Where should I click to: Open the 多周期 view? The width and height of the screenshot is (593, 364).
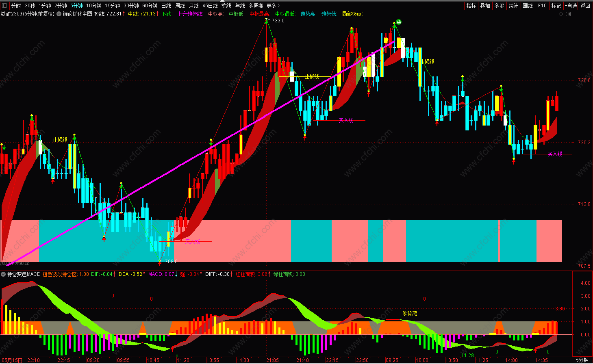pos(256,6)
